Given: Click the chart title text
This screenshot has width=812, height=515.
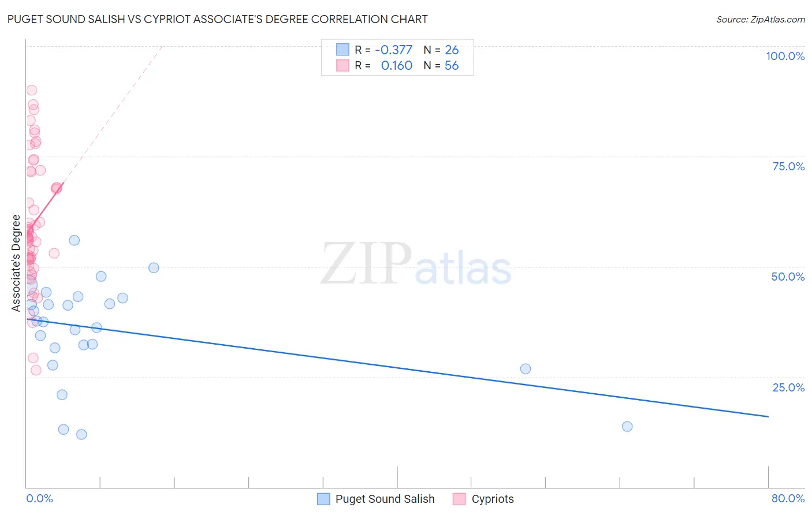Looking at the screenshot, I should pos(218,19).
